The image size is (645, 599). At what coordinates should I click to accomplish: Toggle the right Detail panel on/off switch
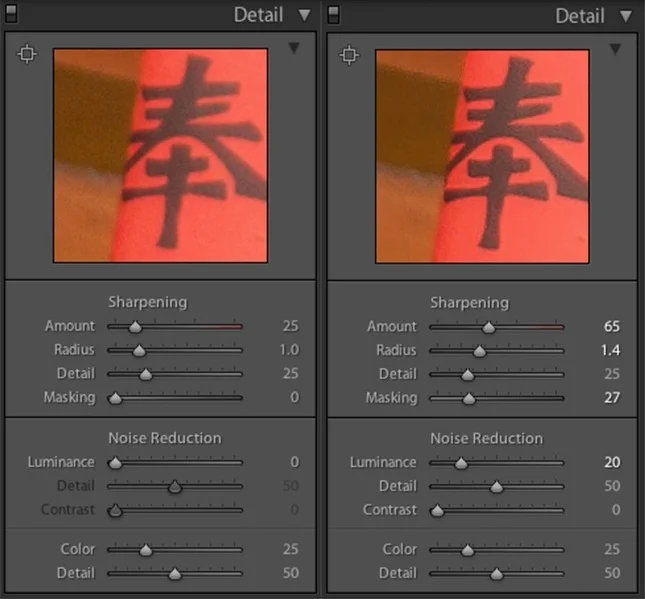click(x=334, y=15)
